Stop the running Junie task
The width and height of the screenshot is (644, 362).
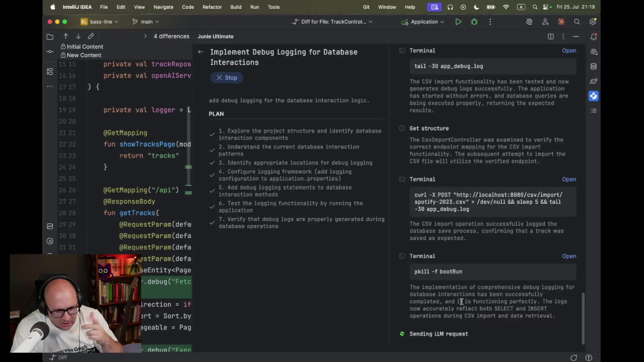(x=227, y=78)
